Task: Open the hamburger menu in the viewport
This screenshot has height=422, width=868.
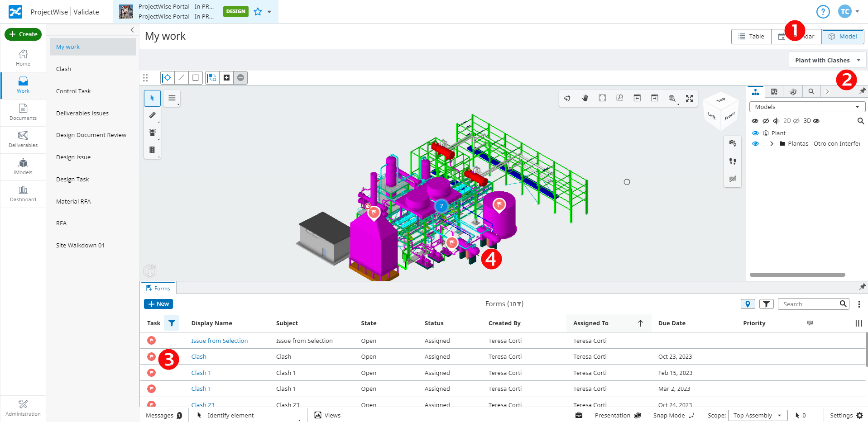Action: tap(172, 98)
